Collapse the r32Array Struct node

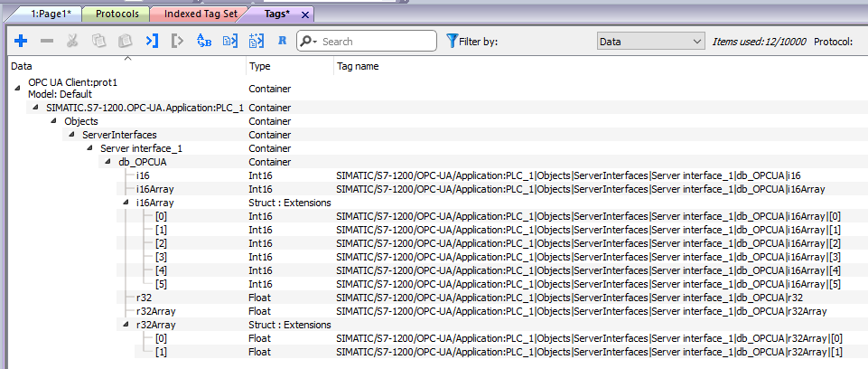pos(126,325)
